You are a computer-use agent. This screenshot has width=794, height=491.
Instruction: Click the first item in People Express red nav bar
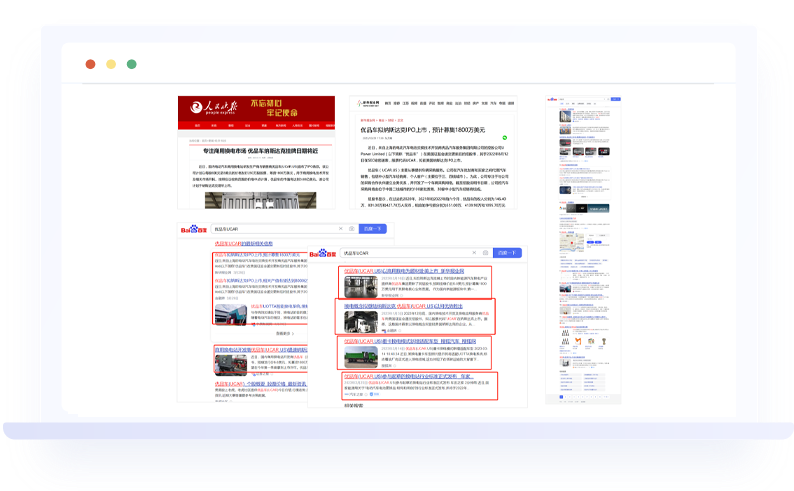pos(197,126)
